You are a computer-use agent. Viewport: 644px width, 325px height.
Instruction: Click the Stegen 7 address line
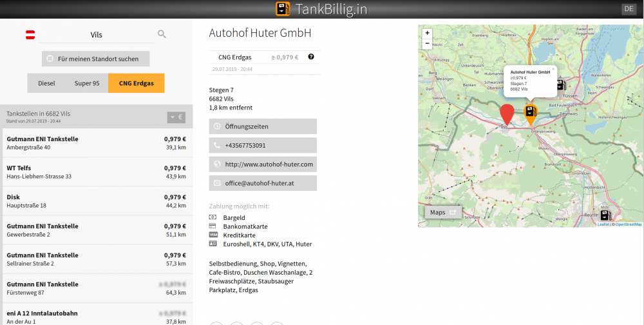click(x=222, y=90)
